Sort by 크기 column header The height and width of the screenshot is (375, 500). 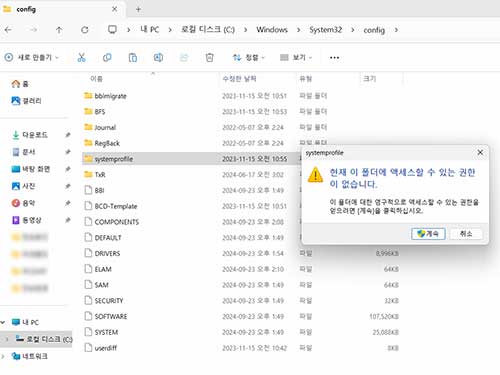coord(370,79)
